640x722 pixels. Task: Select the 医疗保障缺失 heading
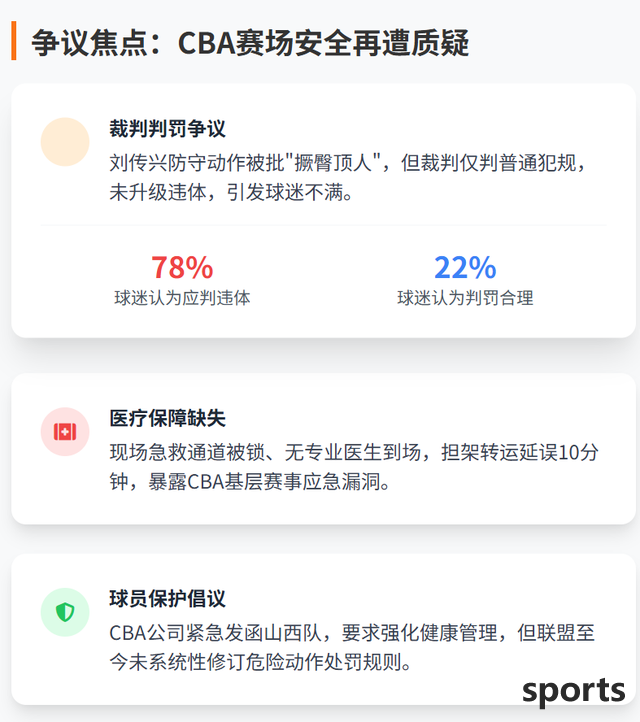tap(167, 419)
